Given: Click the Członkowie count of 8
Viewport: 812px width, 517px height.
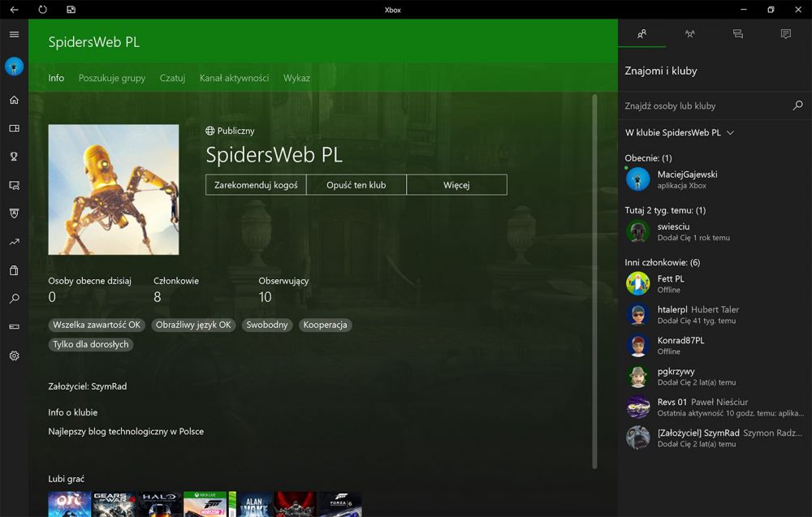Looking at the screenshot, I should [158, 297].
